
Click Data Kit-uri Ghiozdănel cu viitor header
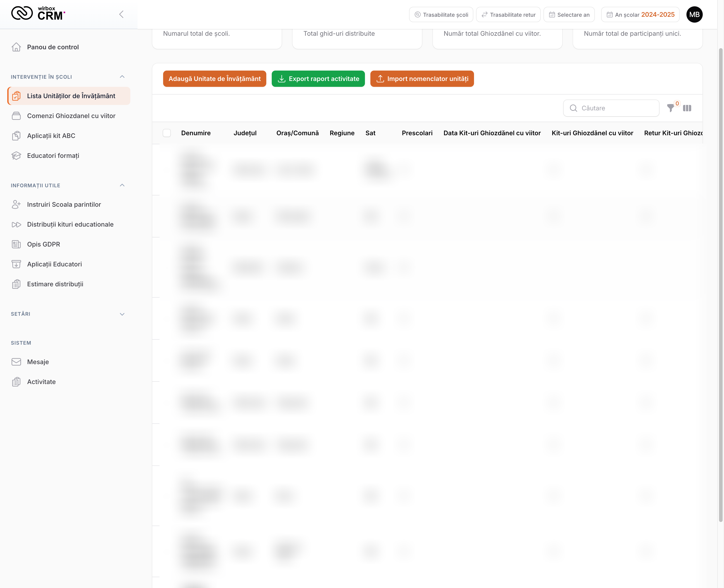pos(492,133)
